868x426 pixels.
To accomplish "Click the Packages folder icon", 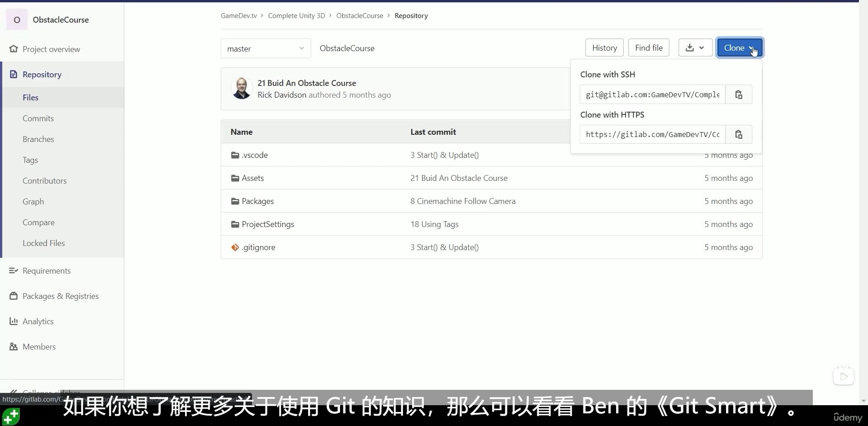I will click(x=235, y=201).
